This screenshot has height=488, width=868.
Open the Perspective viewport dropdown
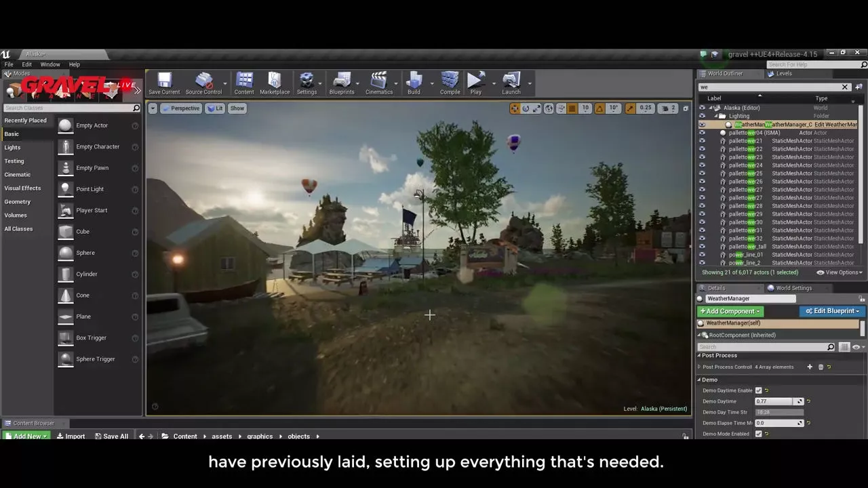pyautogui.click(x=180, y=108)
